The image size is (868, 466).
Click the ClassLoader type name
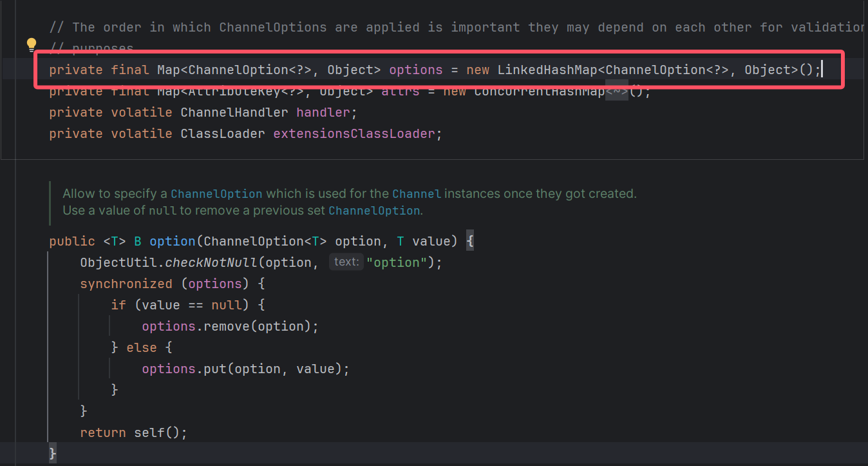coord(223,133)
